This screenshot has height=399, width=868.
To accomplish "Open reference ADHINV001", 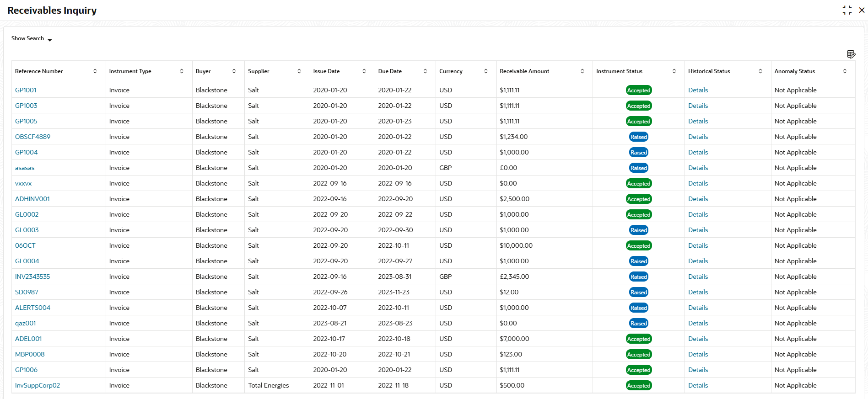I will click(32, 199).
